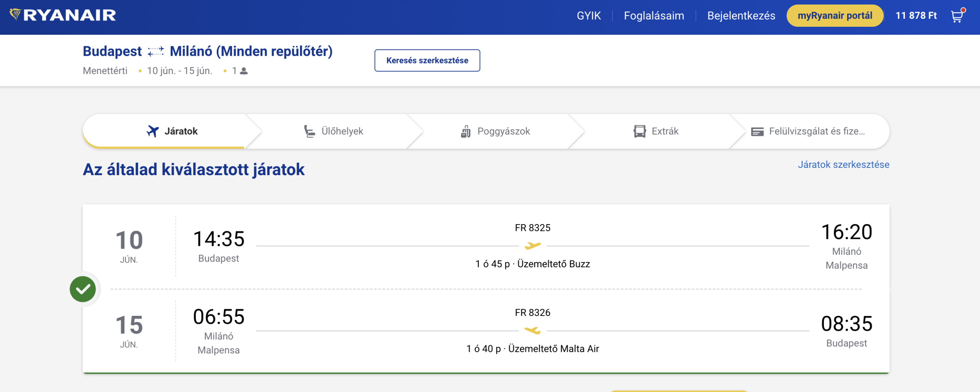Click the passenger person icon

pyautogui.click(x=244, y=71)
